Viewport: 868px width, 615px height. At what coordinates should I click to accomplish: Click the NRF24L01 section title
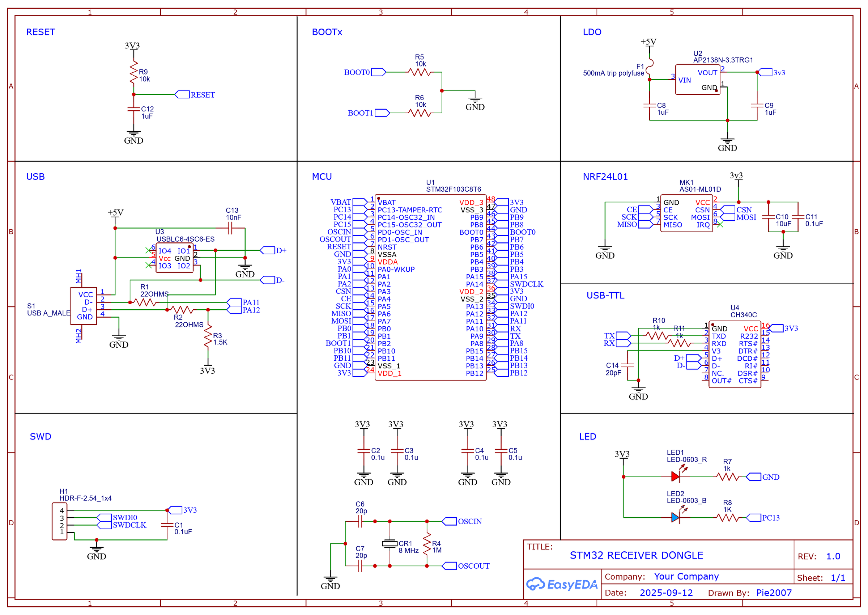[x=605, y=177]
